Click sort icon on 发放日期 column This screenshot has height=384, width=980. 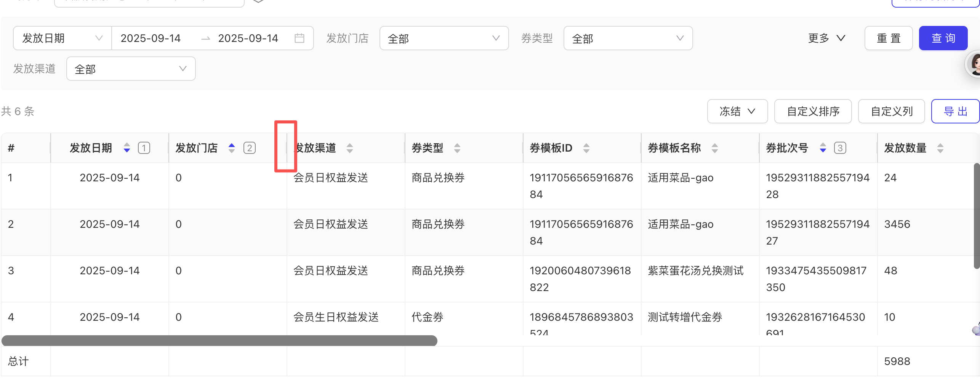tap(127, 148)
